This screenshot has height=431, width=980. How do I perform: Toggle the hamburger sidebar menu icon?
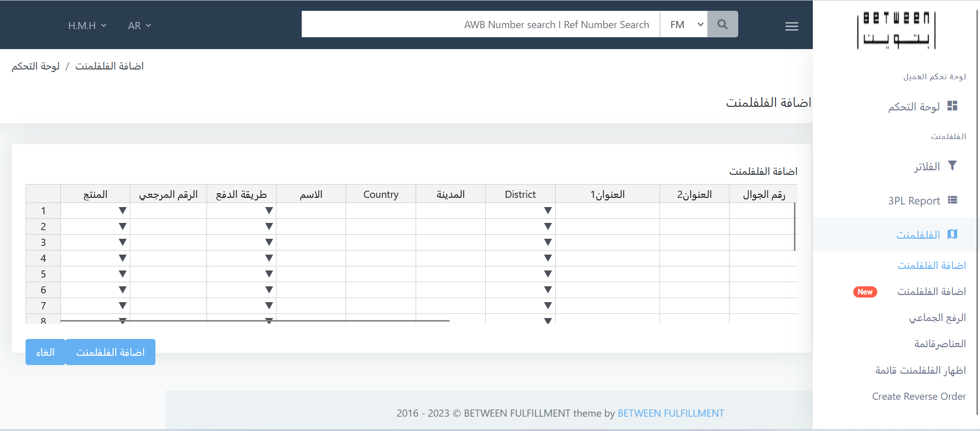791,26
